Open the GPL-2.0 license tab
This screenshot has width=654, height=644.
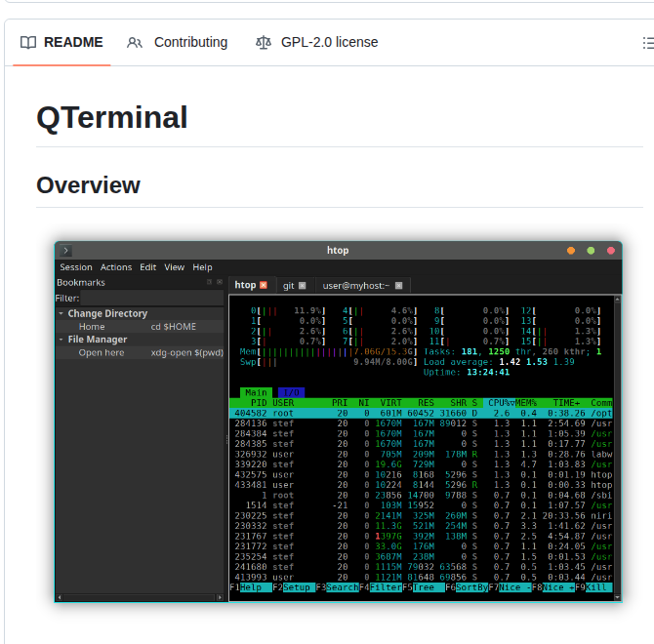coord(316,42)
